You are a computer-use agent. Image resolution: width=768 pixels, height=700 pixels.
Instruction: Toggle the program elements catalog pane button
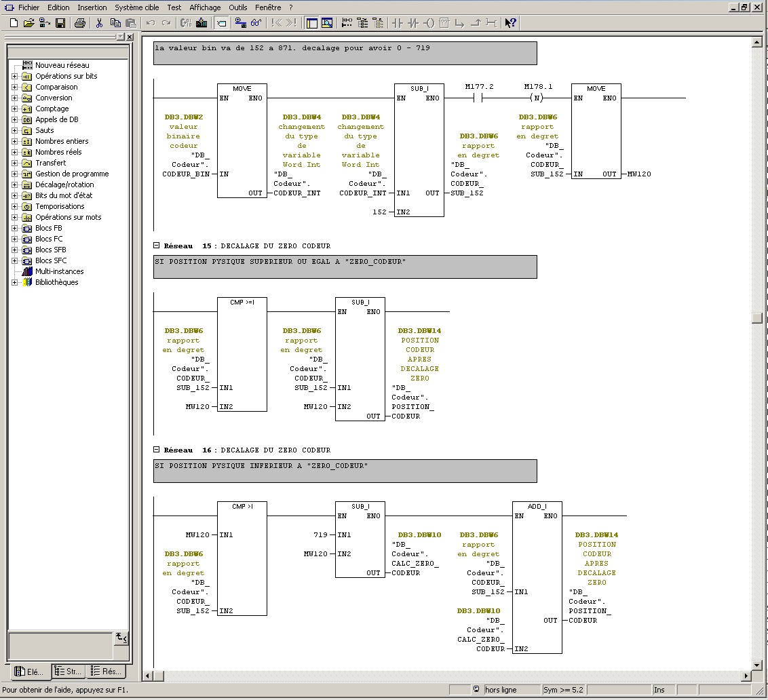[311, 23]
